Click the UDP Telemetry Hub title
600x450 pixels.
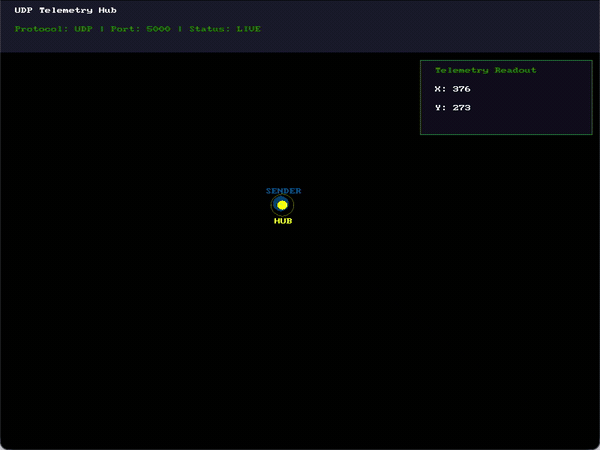(65, 10)
